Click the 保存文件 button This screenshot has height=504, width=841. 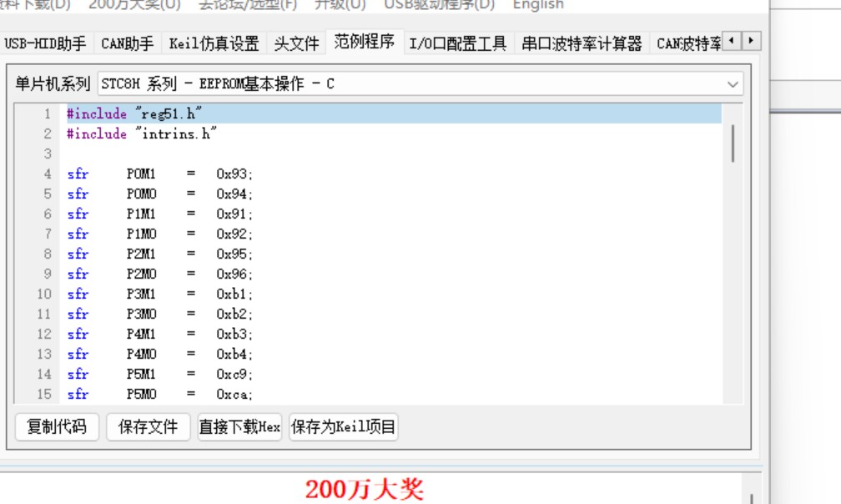click(148, 426)
